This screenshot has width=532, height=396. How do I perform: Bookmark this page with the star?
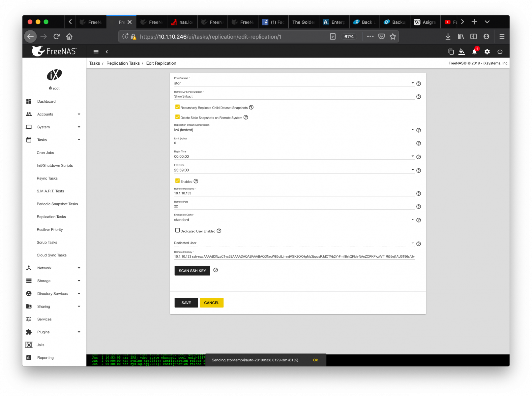(393, 37)
